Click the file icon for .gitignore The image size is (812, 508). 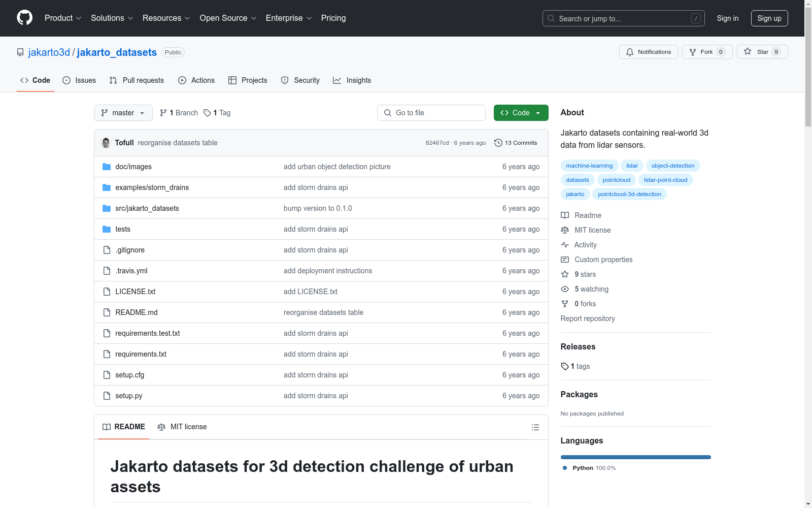pyautogui.click(x=107, y=250)
